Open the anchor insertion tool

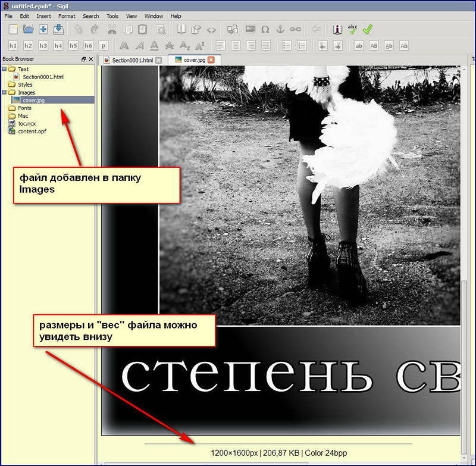click(281, 29)
